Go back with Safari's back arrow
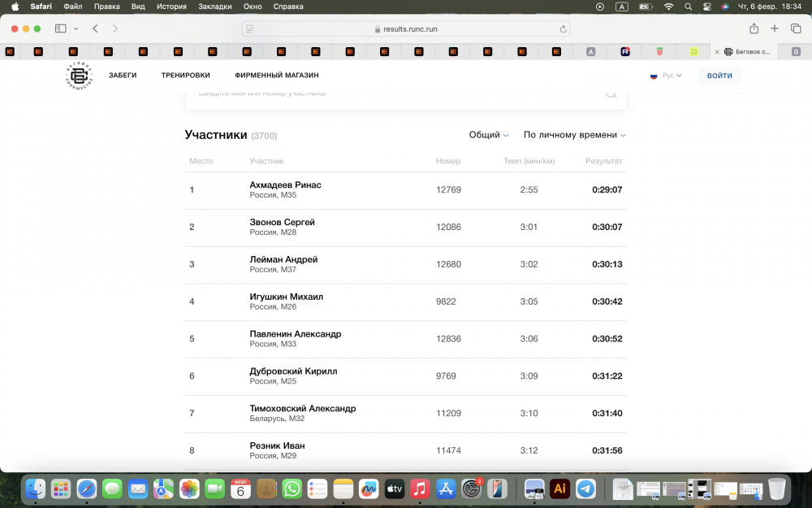The width and height of the screenshot is (812, 508). (95, 28)
